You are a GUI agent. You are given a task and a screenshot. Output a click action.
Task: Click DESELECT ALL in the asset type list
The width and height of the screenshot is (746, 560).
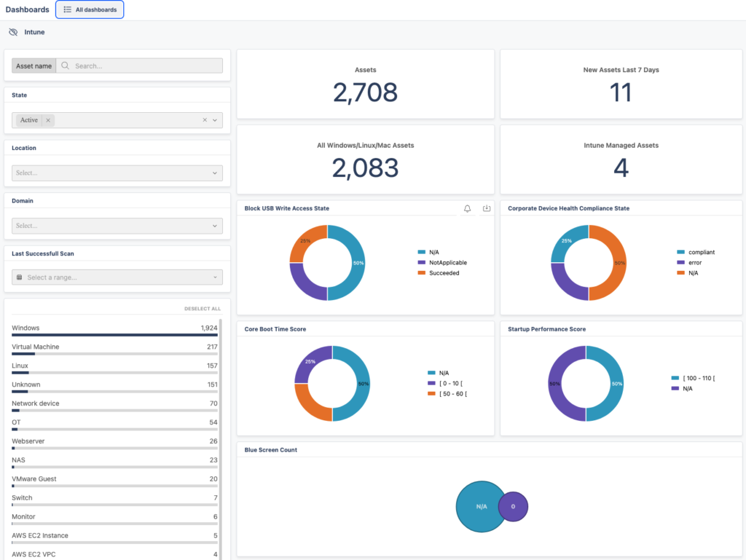(203, 309)
